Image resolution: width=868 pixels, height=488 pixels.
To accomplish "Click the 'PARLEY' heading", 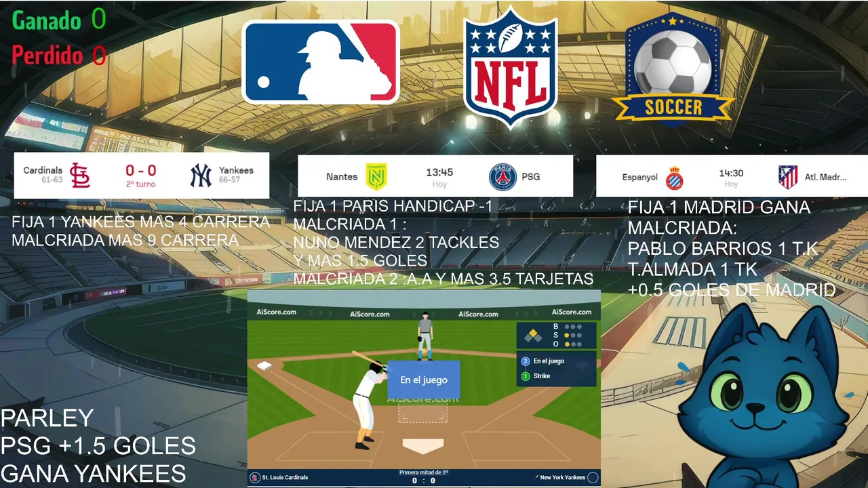I will pos(47,418).
